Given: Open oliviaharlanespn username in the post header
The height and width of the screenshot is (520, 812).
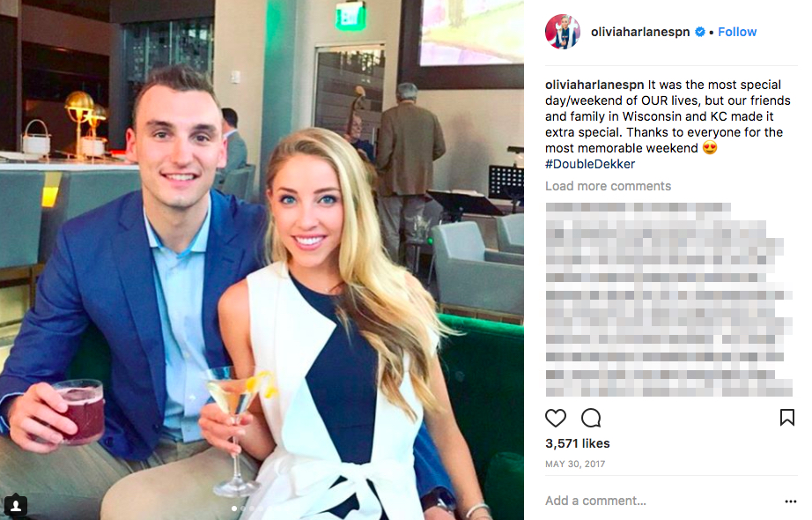Looking at the screenshot, I should pyautogui.click(x=640, y=32).
